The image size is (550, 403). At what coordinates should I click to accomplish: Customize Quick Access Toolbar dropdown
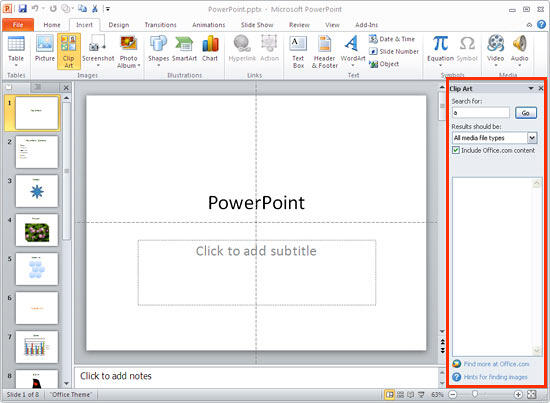(108, 9)
